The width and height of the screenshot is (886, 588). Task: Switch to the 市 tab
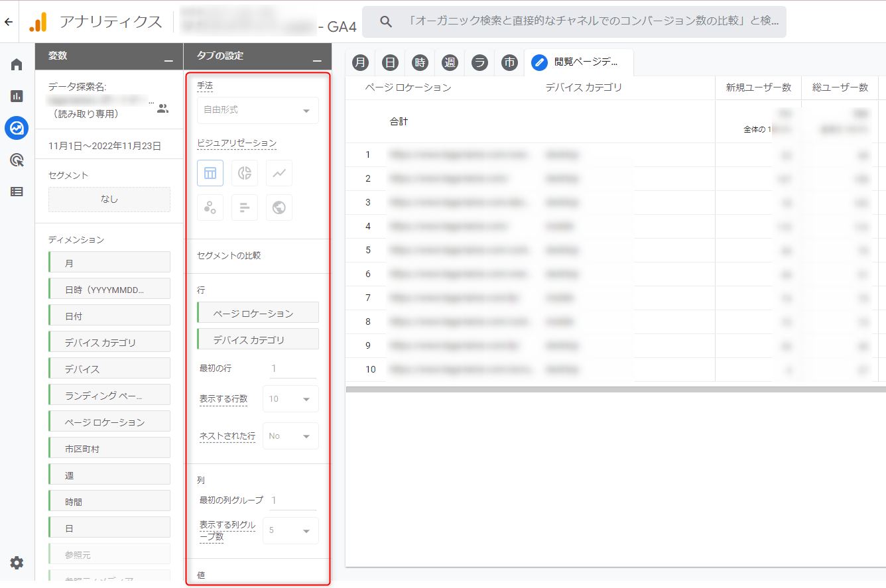click(509, 62)
